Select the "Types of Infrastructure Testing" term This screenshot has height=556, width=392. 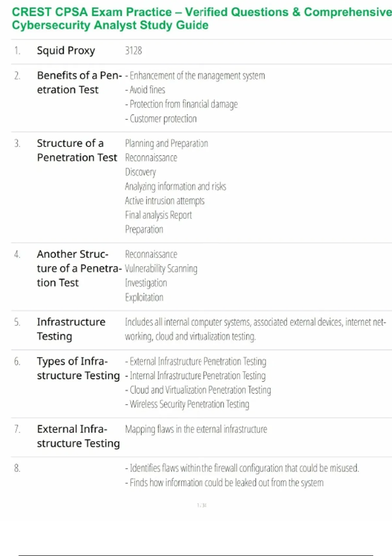[78, 368]
